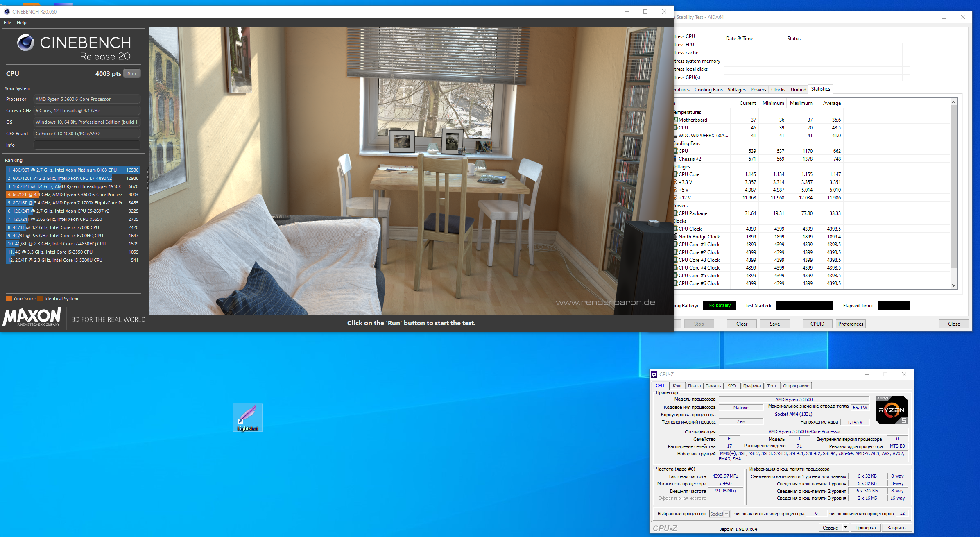This screenshot has width=980, height=537.
Task: Toggle the Stress cache option
Action: [686, 53]
